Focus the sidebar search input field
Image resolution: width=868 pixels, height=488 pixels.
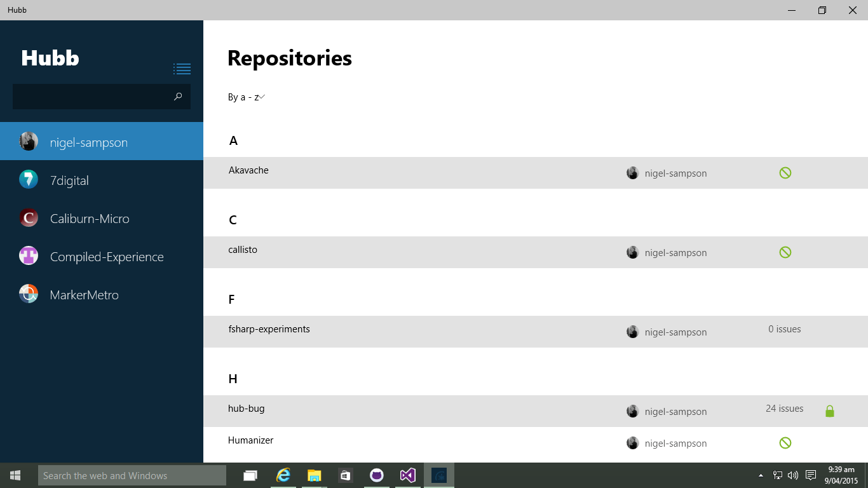coord(102,97)
